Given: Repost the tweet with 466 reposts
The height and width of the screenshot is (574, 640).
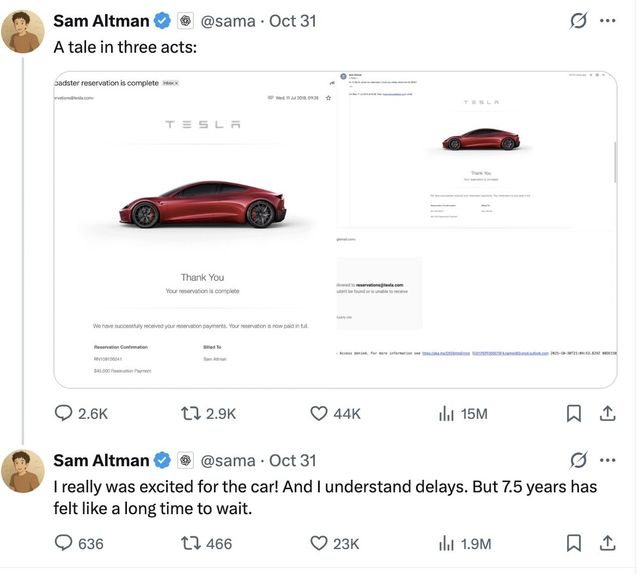Looking at the screenshot, I should [192, 543].
